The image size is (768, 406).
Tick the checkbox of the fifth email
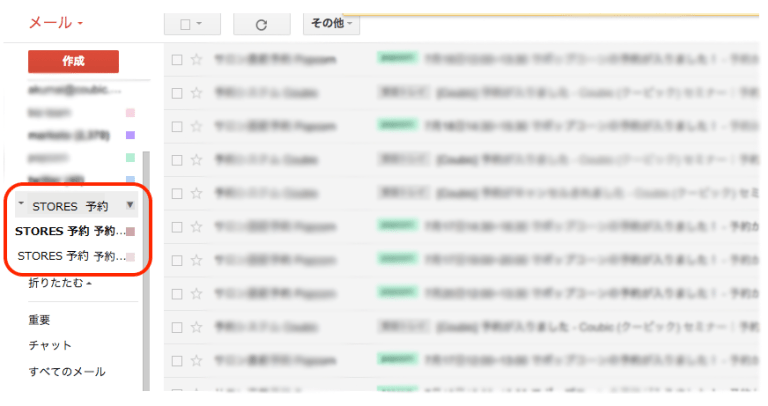[x=177, y=193]
